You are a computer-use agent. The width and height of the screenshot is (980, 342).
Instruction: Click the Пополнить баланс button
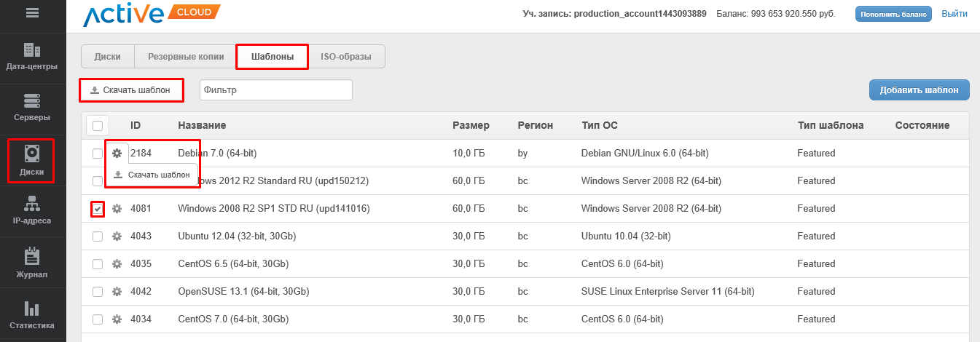click(x=893, y=14)
